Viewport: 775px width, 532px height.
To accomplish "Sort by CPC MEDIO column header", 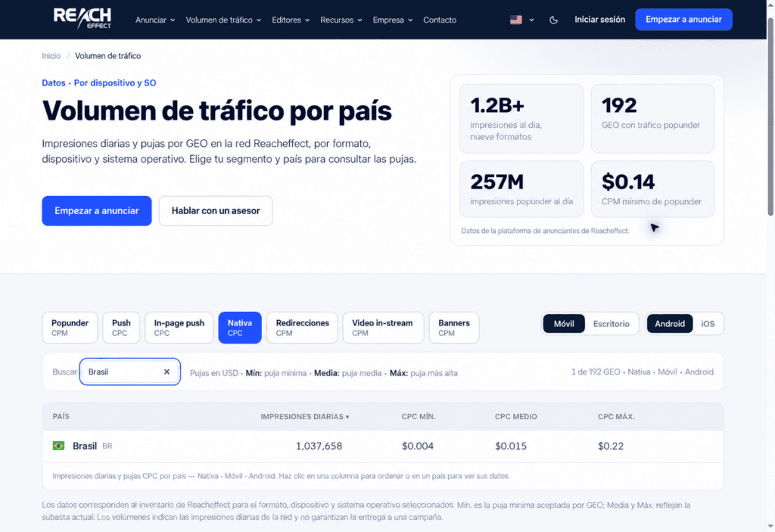I will (516, 417).
